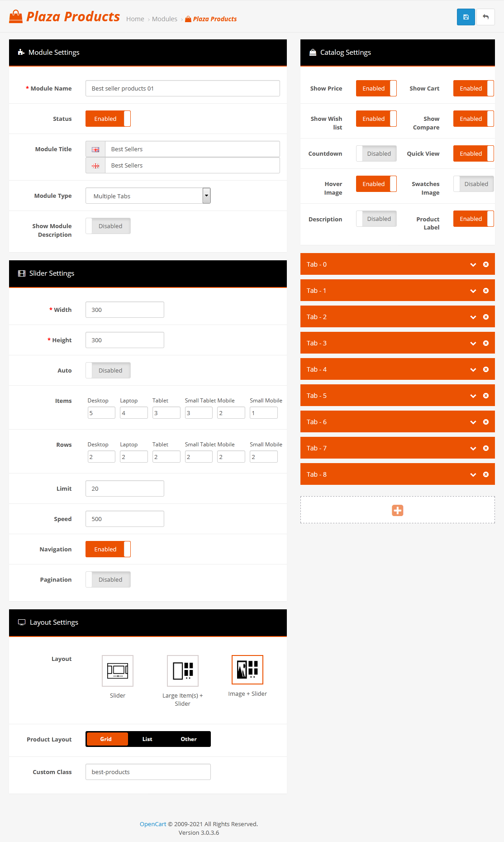
Task: Click the second language flag icon in Module Title
Action: click(x=95, y=166)
